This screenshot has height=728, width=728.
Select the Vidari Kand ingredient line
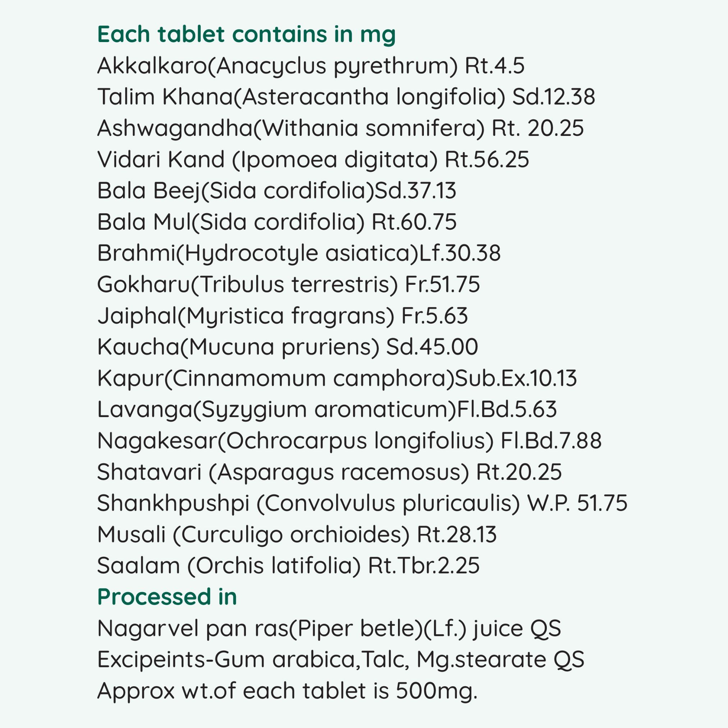coord(313,160)
